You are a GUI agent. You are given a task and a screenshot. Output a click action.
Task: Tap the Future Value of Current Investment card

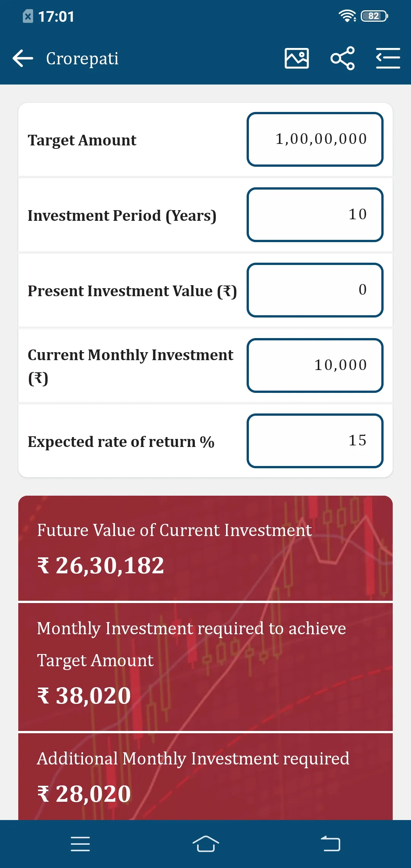point(205,548)
